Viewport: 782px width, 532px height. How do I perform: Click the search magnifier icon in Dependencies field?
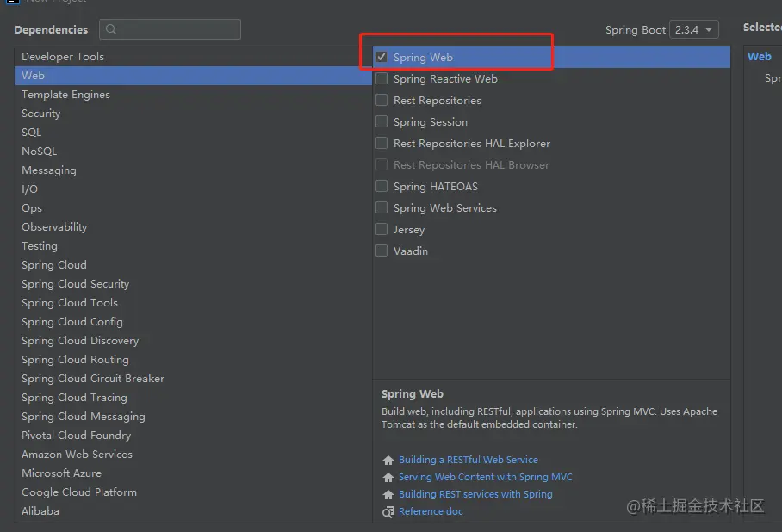coord(111,29)
